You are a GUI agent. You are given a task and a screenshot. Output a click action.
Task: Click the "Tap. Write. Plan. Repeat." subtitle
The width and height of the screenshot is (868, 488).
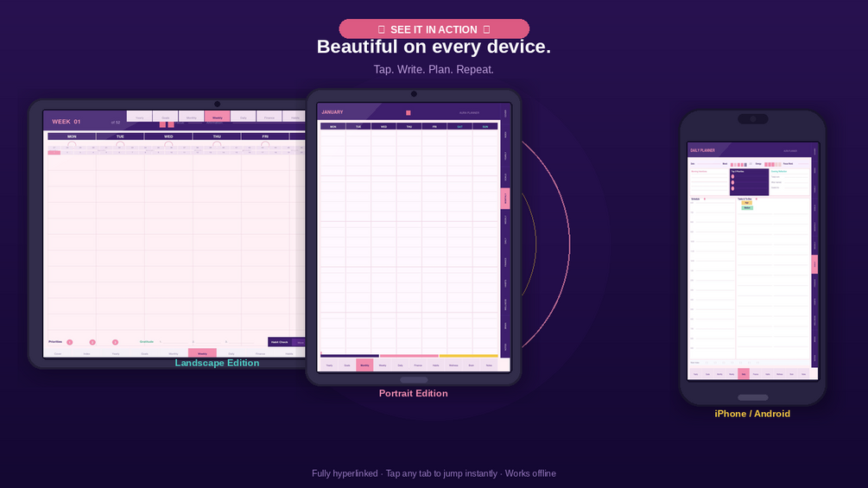pos(434,70)
